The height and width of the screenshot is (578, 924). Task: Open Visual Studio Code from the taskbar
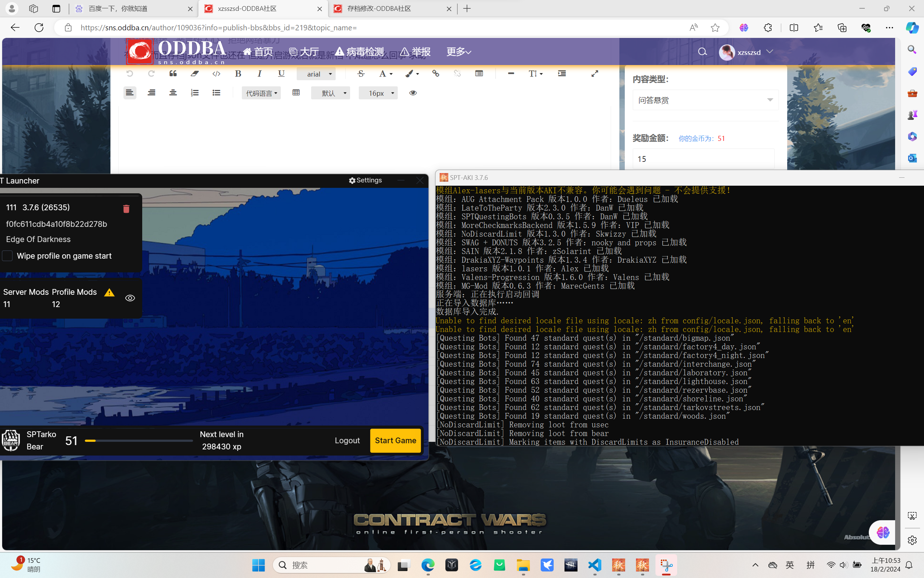point(595,565)
